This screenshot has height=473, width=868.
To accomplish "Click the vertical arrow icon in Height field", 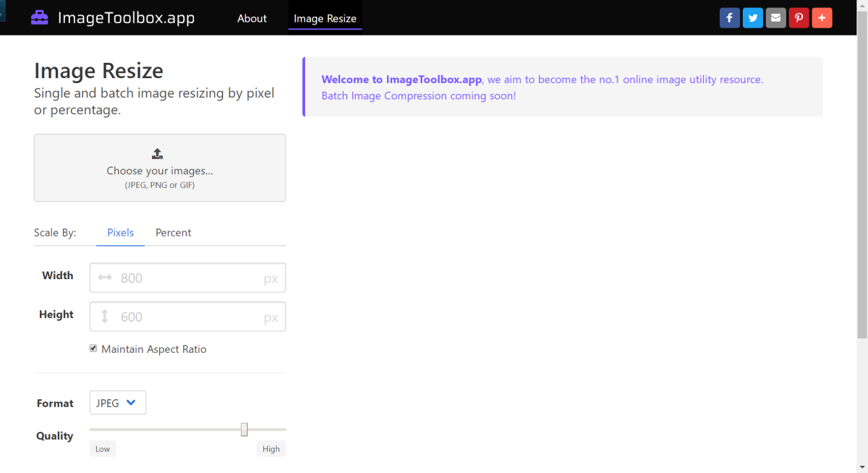I will click(x=105, y=317).
